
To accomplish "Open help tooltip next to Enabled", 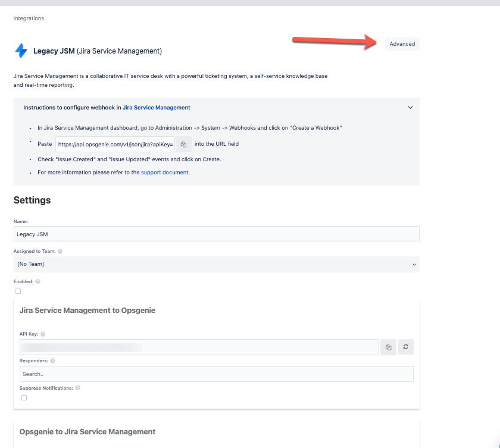I will click(37, 281).
